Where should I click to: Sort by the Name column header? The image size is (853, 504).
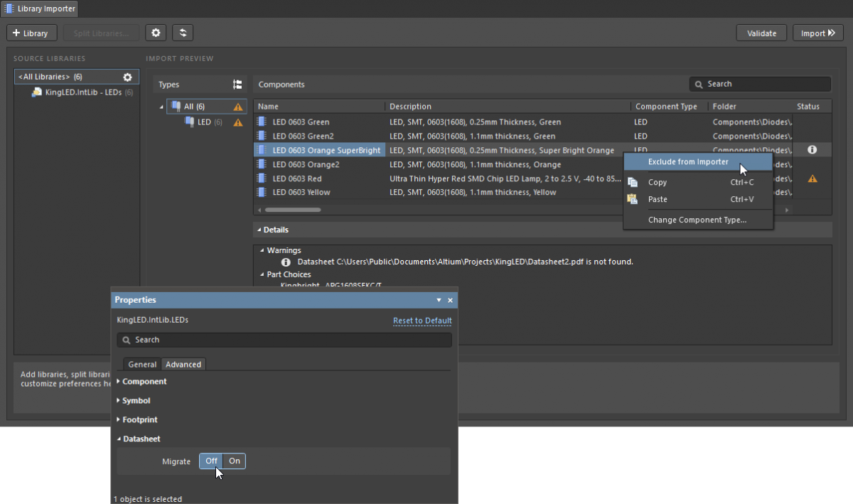(x=319, y=107)
